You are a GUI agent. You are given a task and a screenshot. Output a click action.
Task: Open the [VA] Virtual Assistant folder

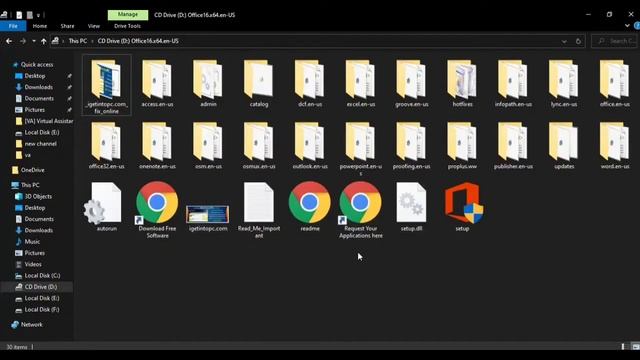click(x=44, y=121)
